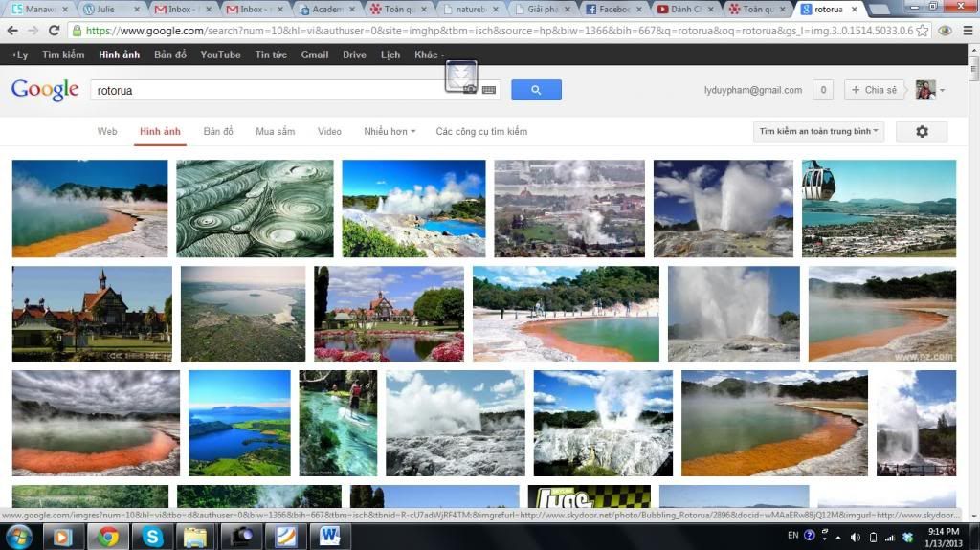Click the Google+ profile picture
This screenshot has height=550, width=980.
click(x=925, y=90)
